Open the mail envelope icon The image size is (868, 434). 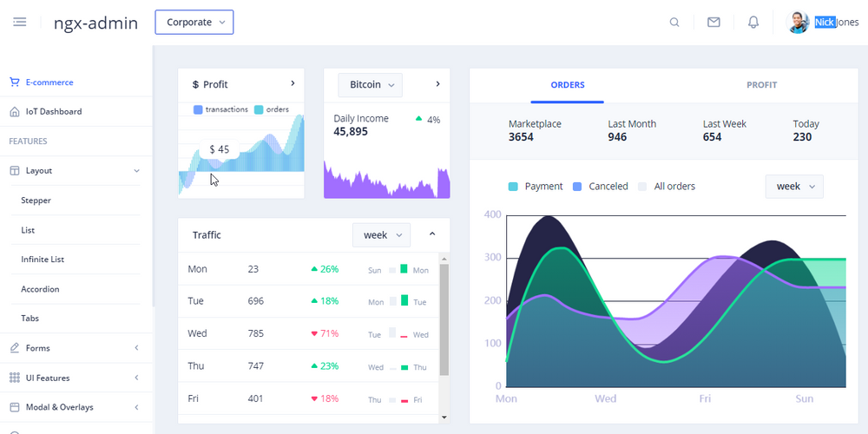(713, 23)
